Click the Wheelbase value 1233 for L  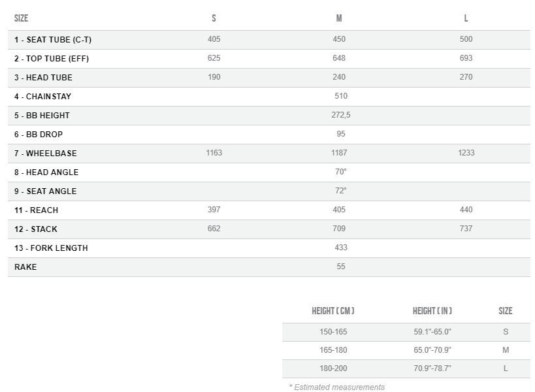[x=466, y=153]
